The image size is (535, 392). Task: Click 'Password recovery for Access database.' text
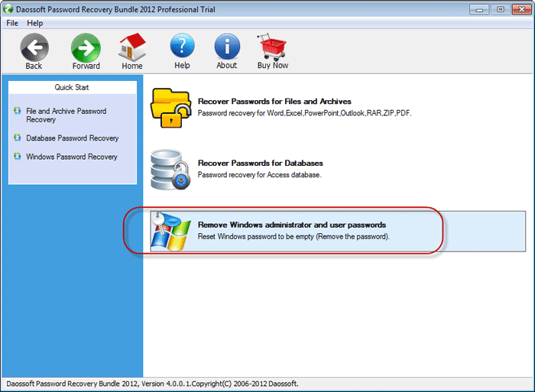(260, 175)
